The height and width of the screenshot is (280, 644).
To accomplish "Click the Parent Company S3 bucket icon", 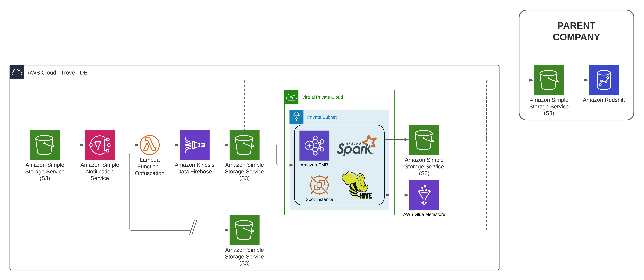I will click(x=549, y=80).
